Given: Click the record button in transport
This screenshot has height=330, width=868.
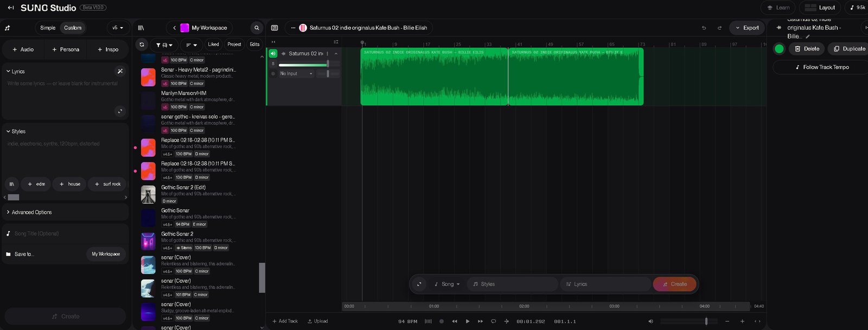Looking at the screenshot, I should coord(442,321).
